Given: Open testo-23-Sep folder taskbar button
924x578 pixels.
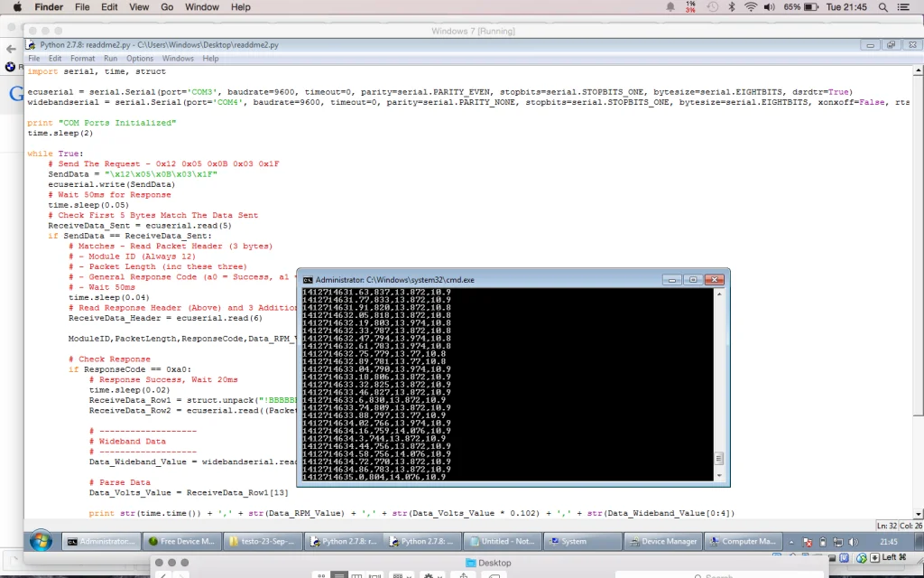Looking at the screenshot, I should tap(263, 542).
